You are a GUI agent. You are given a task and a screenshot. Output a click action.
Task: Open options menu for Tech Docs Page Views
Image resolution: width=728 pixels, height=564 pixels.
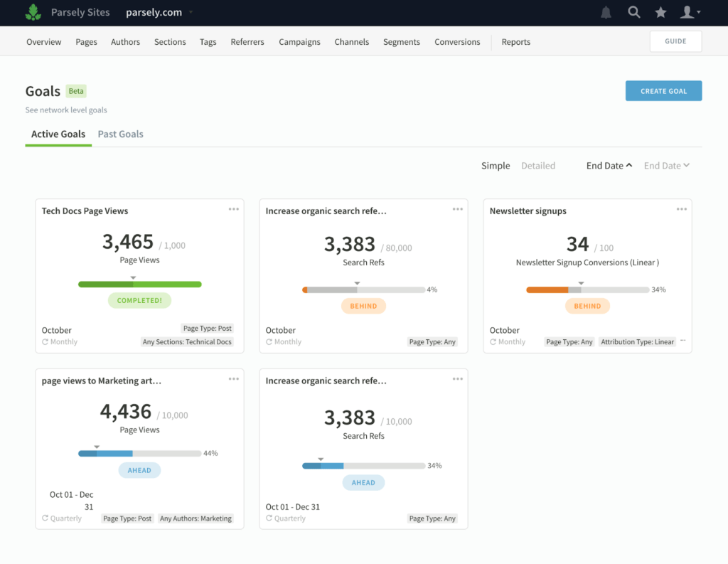click(233, 209)
